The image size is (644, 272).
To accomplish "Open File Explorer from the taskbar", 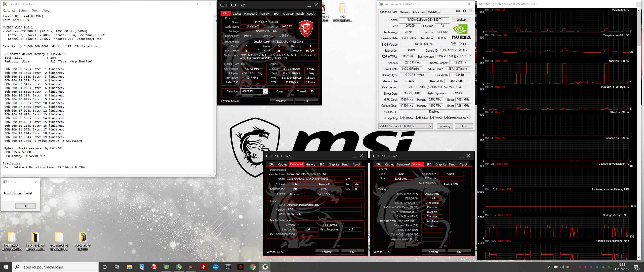I will [129, 267].
